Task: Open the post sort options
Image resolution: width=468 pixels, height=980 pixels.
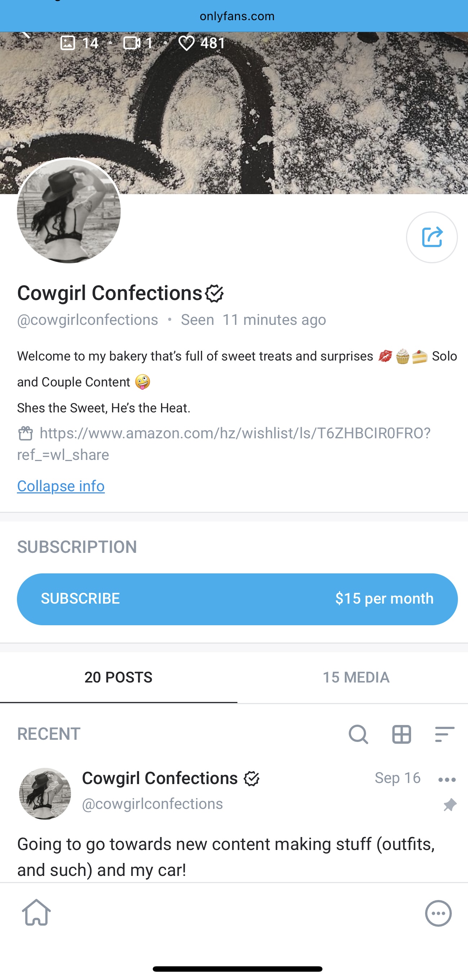Action: [445, 734]
